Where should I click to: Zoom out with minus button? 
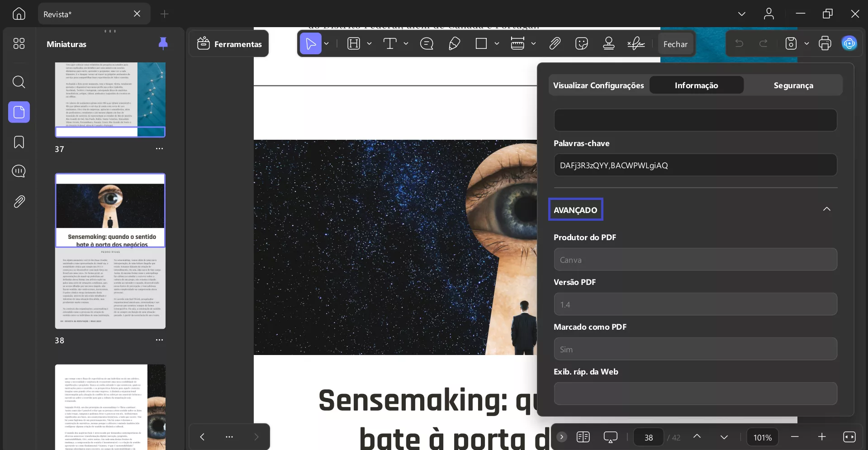point(795,437)
